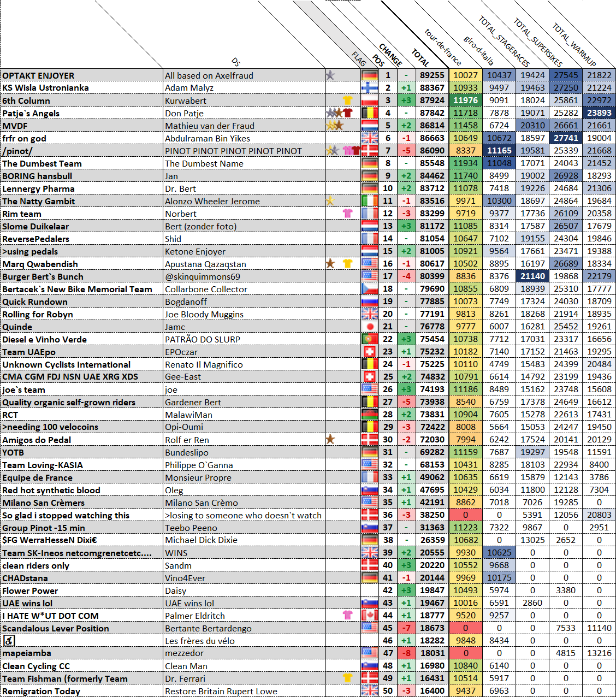
Task: Click the German flag in OPTAKT ENJOYER row
Action: pos(370,75)
